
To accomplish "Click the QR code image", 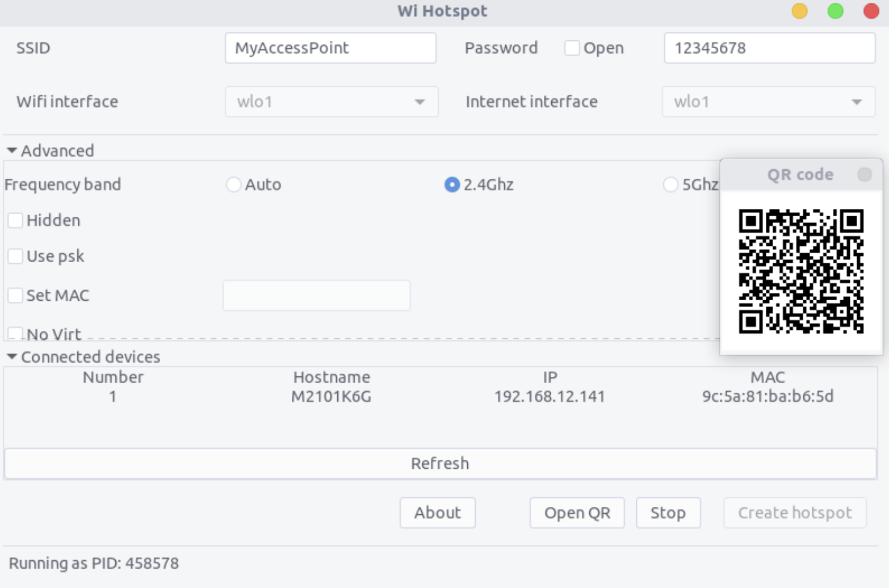I will click(x=801, y=271).
